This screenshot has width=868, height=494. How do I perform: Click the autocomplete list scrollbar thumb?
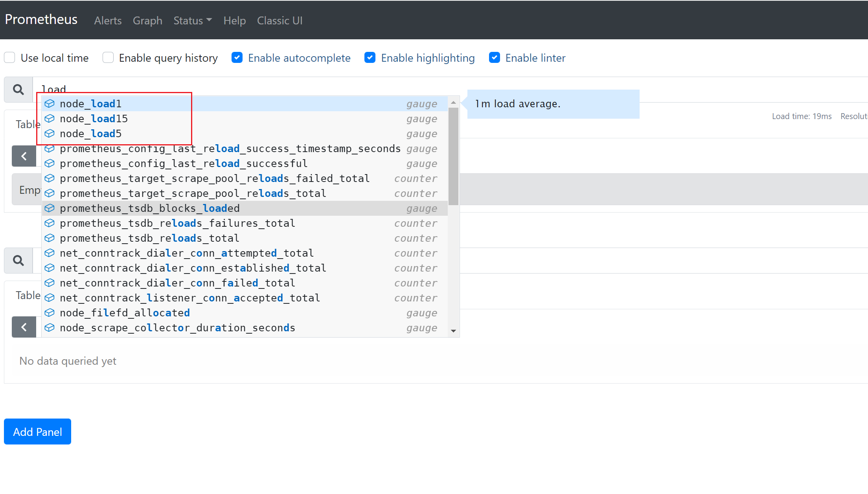453,156
